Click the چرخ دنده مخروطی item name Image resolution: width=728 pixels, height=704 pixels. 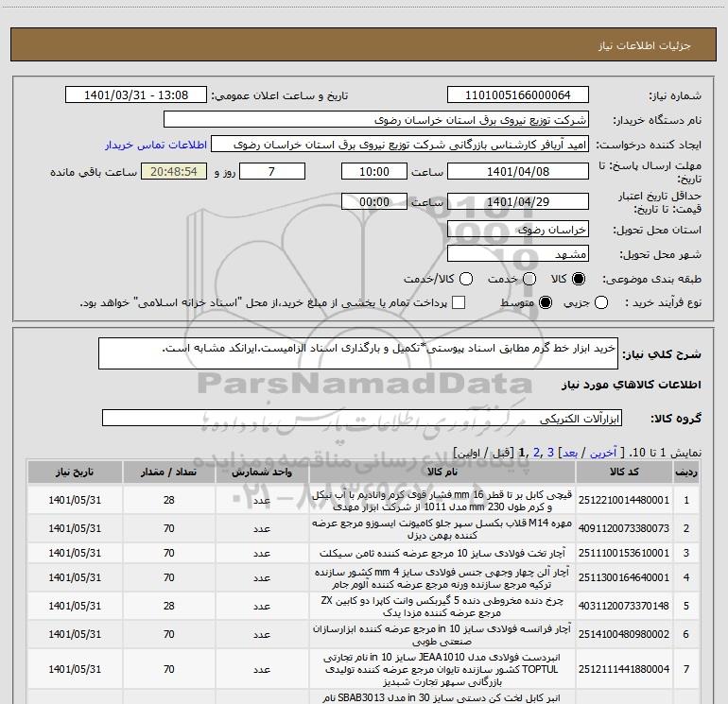pos(442,606)
